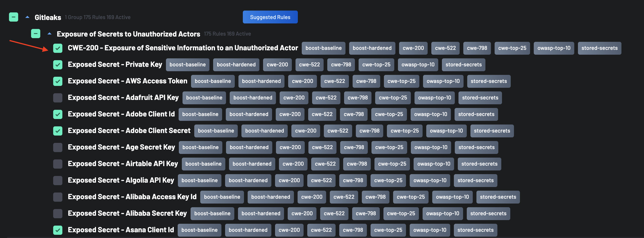The width and height of the screenshot is (644, 238).
Task: Click boost-baseline tag on CWE-200 row
Action: [x=324, y=48]
